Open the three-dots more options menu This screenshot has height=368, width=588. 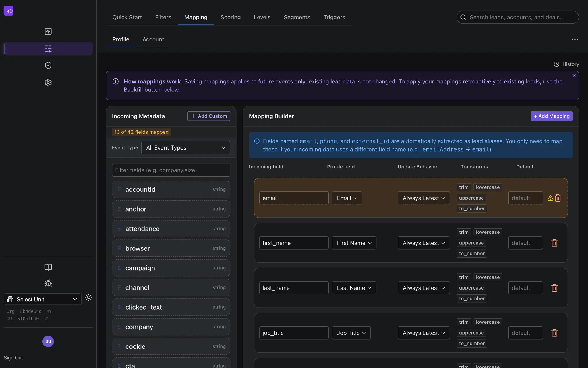coord(575,39)
